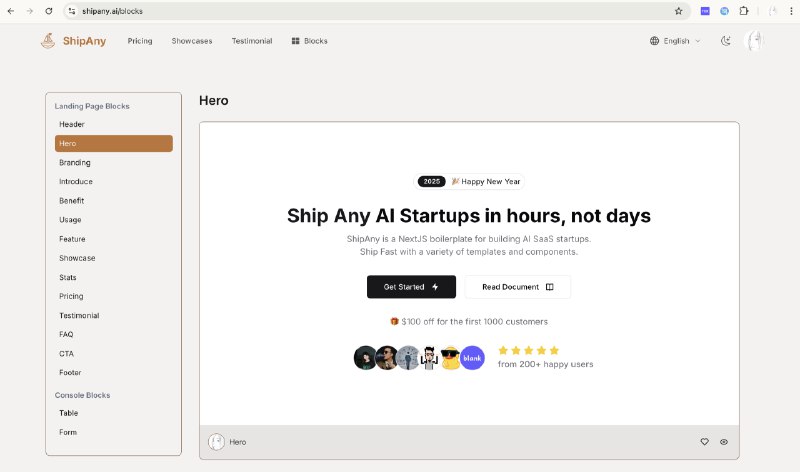
Task: Select Benefit in the sidebar
Action: point(114,201)
